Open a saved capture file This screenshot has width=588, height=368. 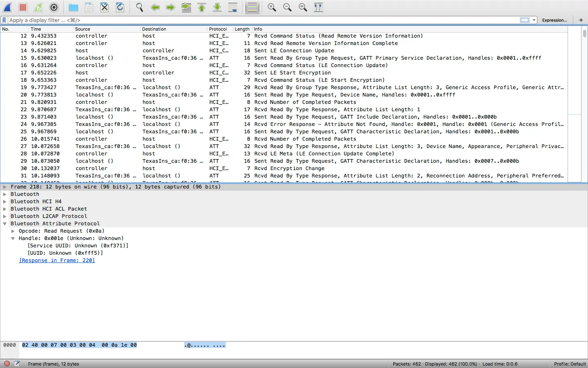(73, 7)
